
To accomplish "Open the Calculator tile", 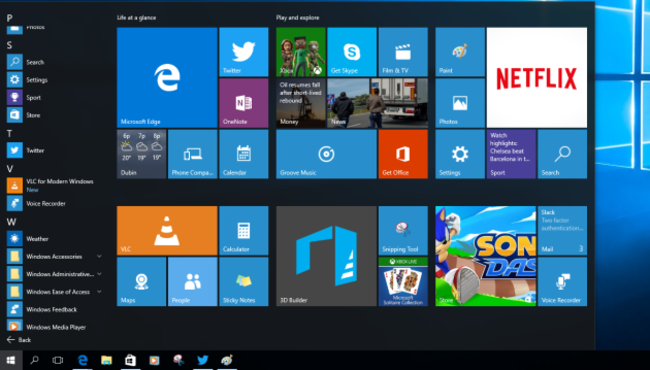I will point(244,230).
